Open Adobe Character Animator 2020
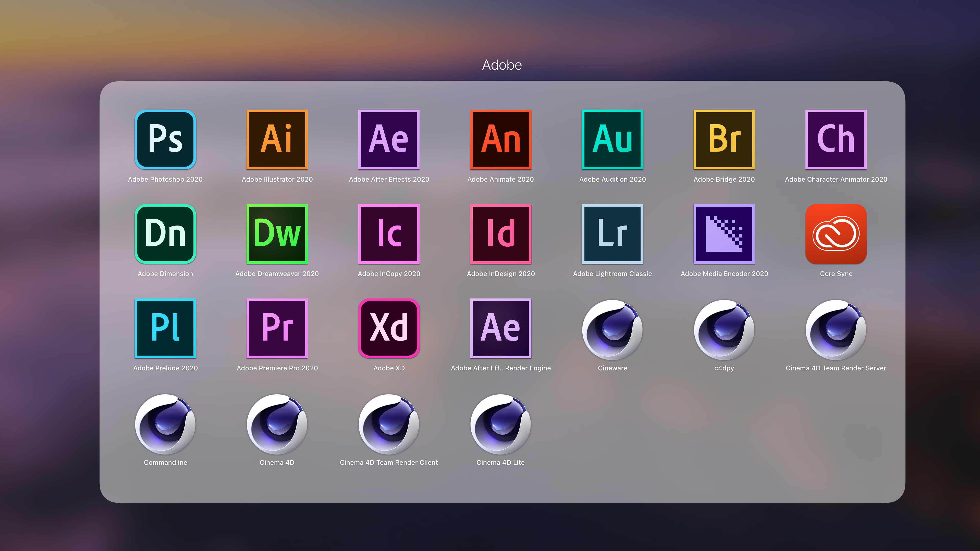The width and height of the screenshot is (980, 551). [x=836, y=139]
